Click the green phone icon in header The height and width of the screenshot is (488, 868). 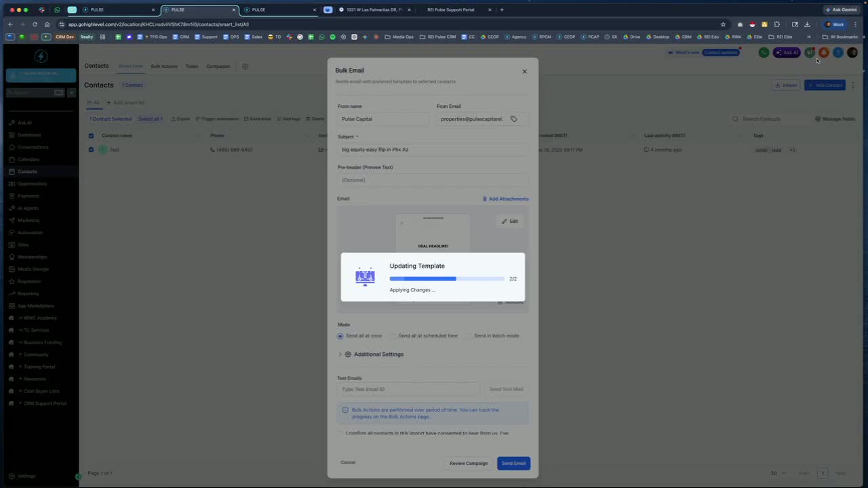[x=764, y=52]
